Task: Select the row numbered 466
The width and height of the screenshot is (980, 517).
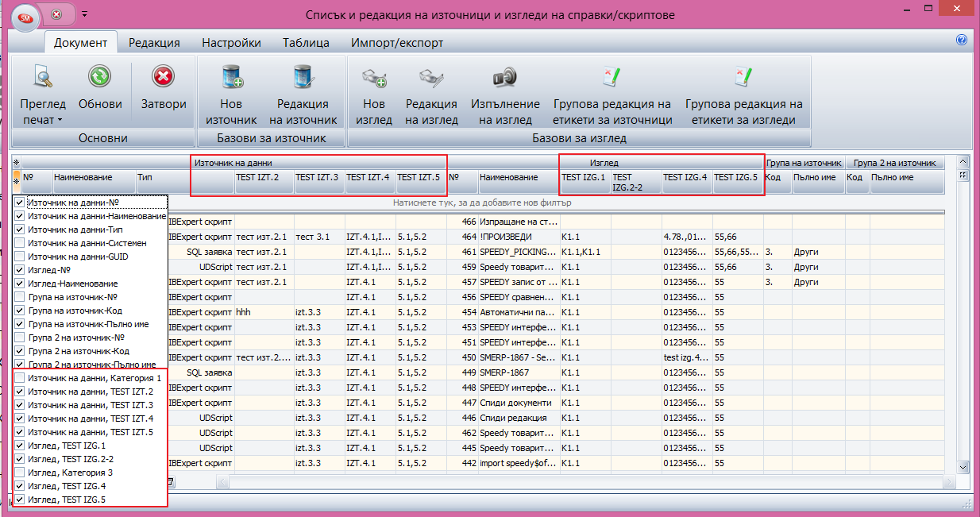Action: 462,222
